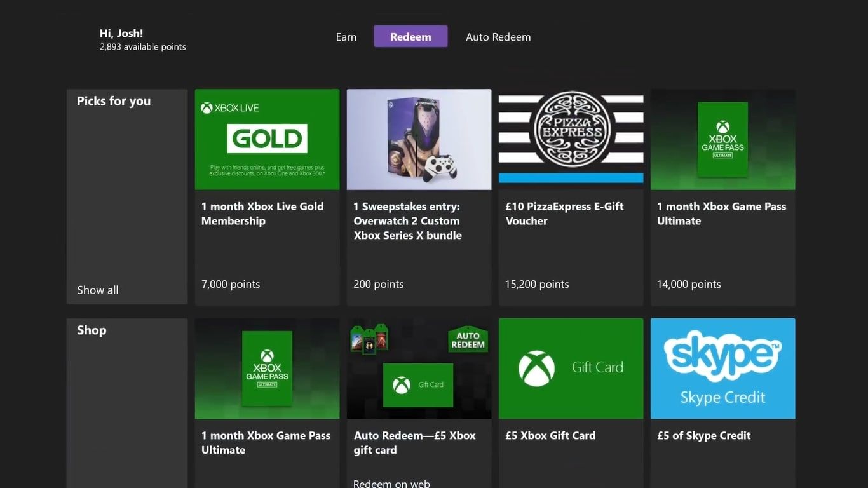The image size is (868, 488).
Task: Switch to the Earn tab
Action: tap(346, 36)
